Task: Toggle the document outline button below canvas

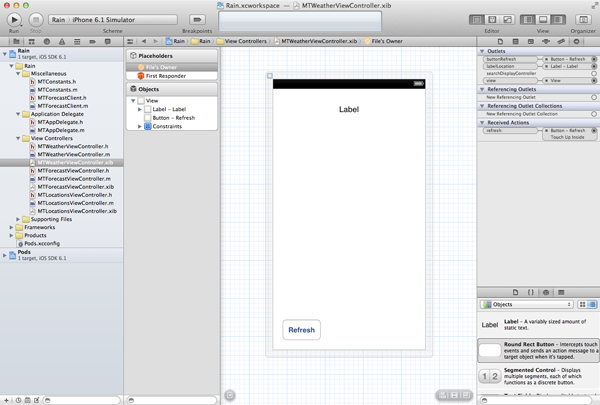Action: click(x=230, y=395)
